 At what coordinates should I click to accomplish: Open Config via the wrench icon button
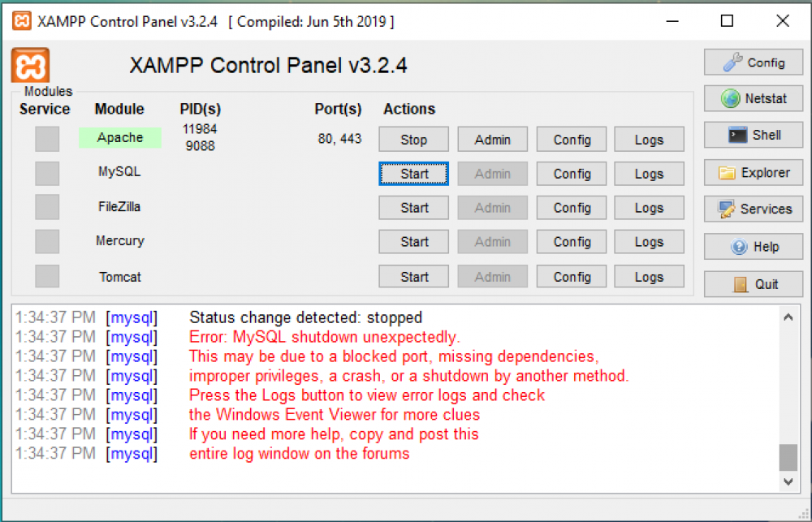click(753, 63)
